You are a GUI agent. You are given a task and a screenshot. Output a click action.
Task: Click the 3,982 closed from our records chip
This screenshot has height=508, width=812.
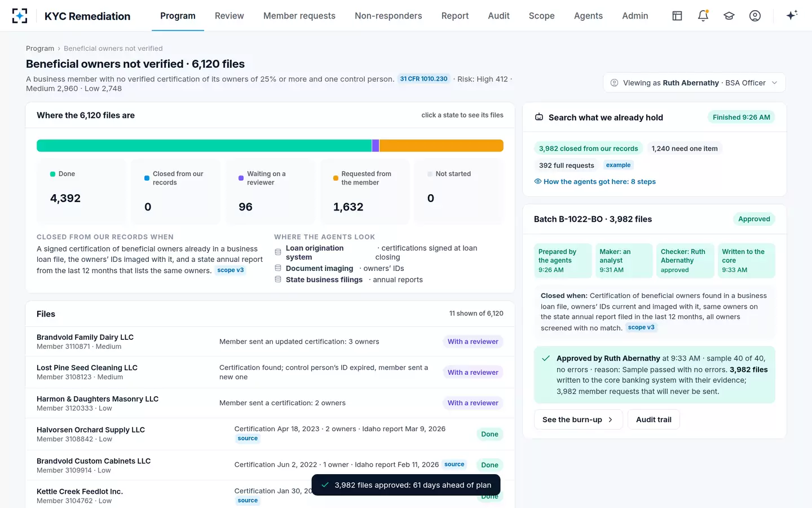tap(588, 148)
